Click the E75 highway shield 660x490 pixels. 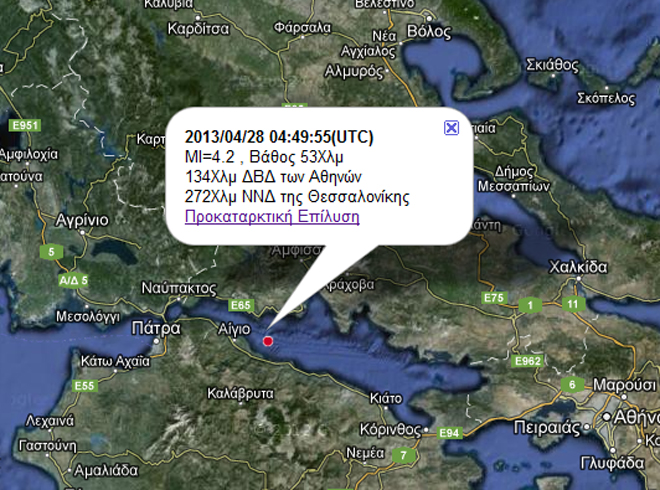[x=494, y=298]
